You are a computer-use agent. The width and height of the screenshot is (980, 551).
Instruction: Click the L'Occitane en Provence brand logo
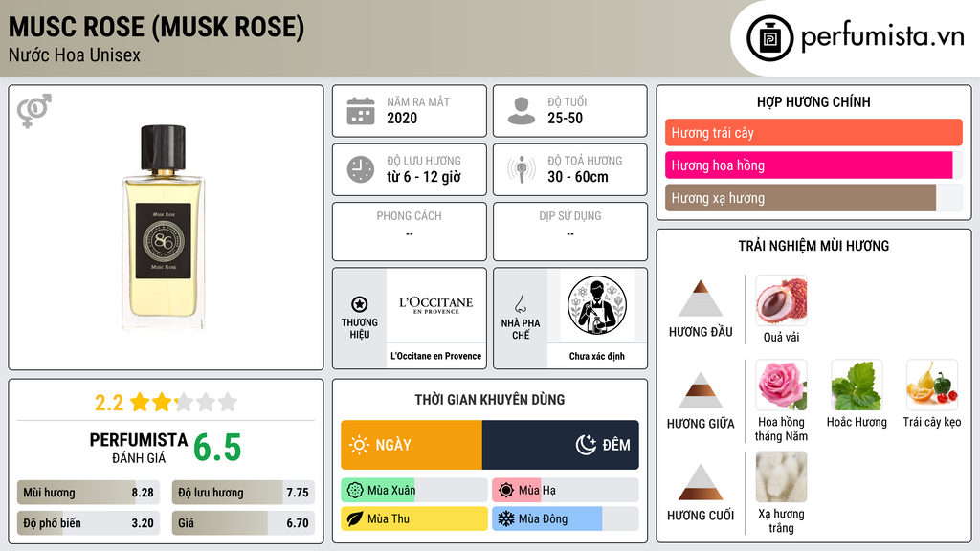tap(435, 305)
